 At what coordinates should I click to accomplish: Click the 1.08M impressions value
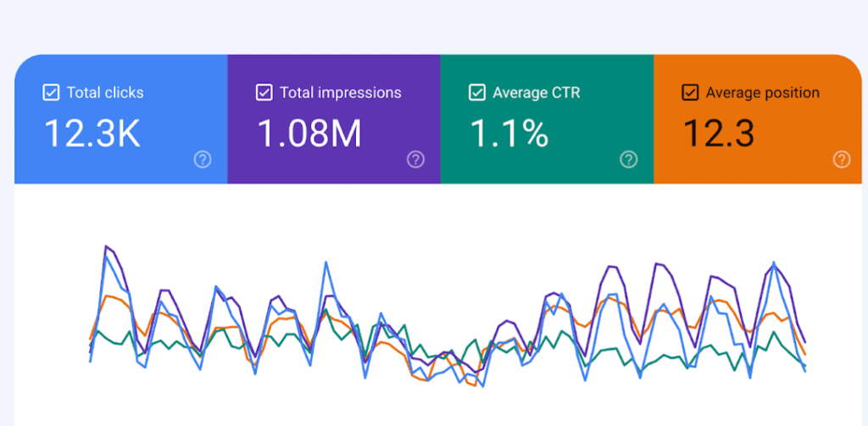click(309, 134)
